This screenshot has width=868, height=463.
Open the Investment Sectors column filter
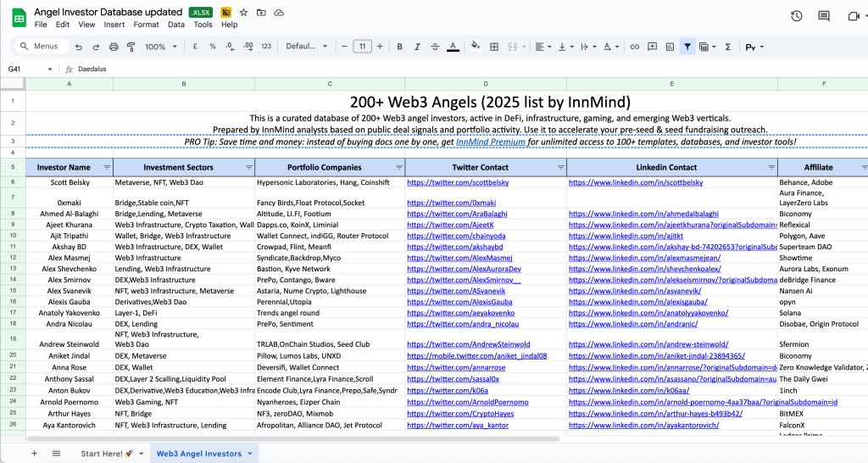click(x=248, y=167)
